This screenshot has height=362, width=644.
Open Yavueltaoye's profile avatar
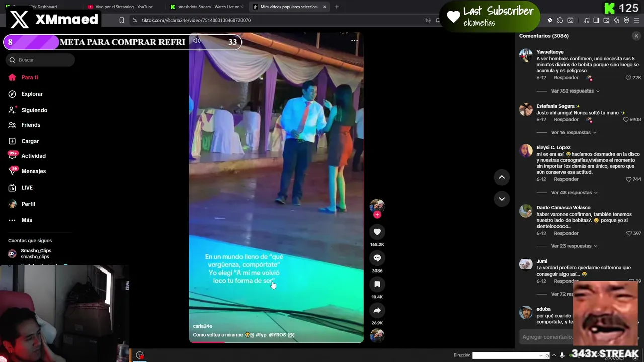[526, 55]
